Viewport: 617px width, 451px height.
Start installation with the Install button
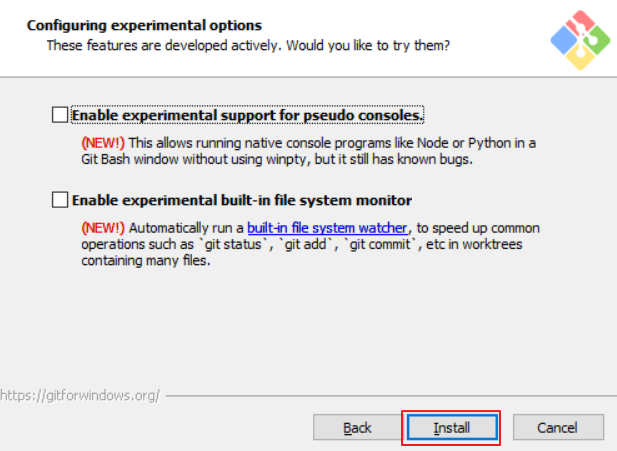pos(452,427)
